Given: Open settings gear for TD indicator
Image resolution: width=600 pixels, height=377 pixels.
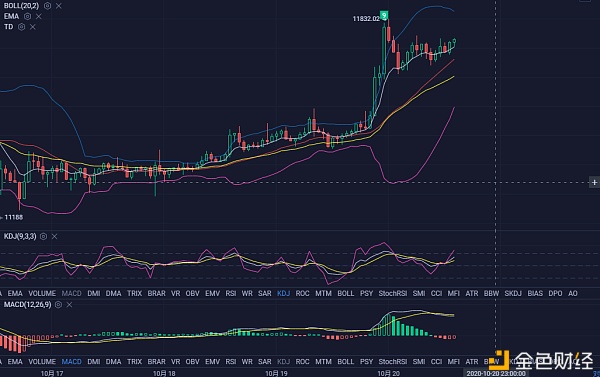Looking at the screenshot, I should 22,27.
